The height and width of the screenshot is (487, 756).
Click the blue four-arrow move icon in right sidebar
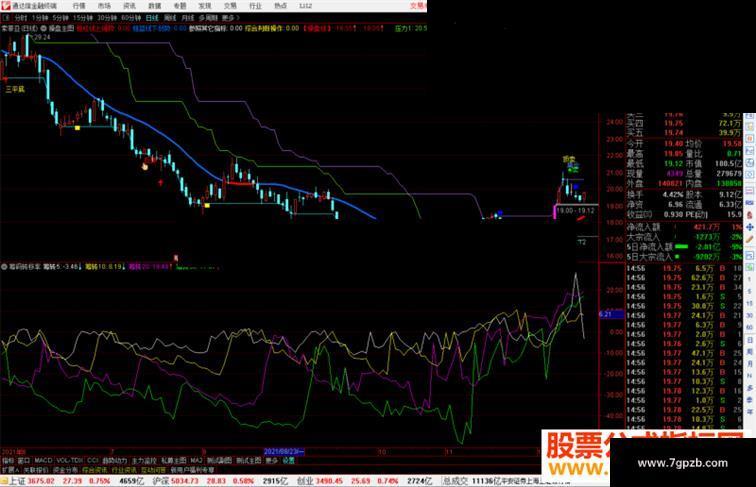coord(750,227)
